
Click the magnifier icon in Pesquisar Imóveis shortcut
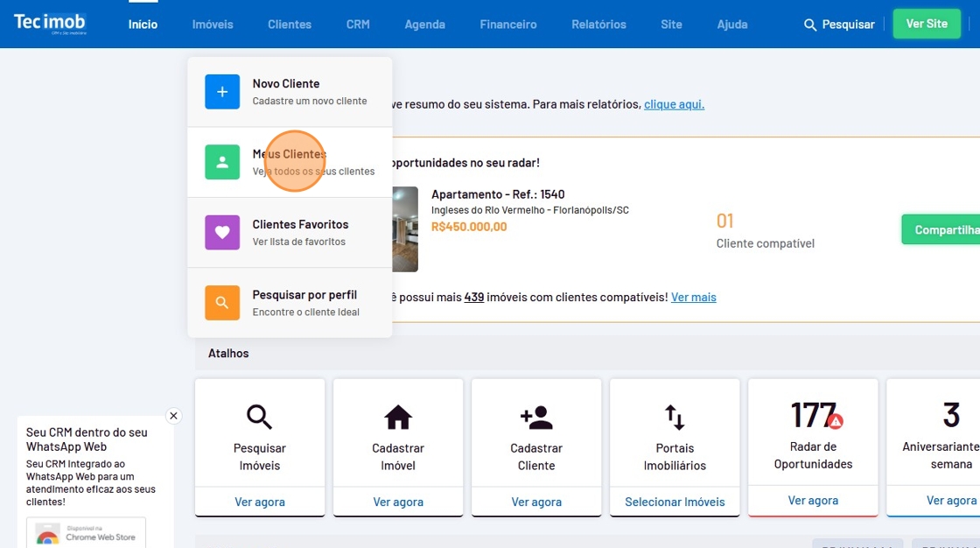[260, 417]
